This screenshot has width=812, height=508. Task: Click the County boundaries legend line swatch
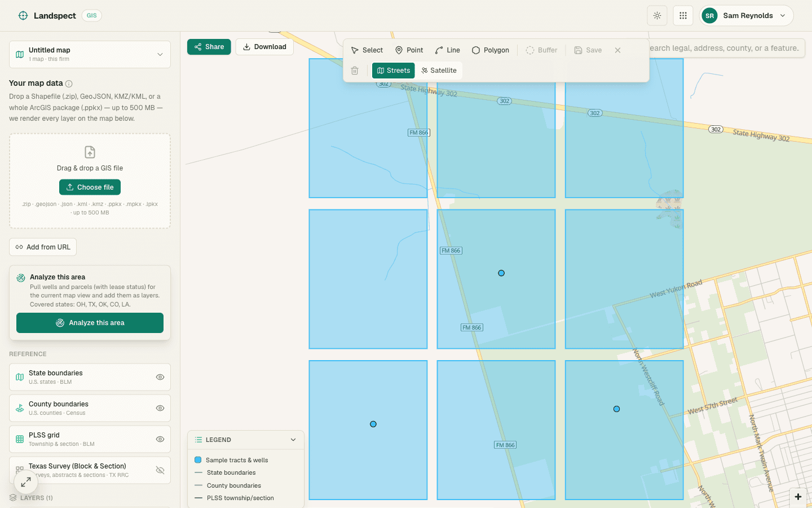[x=198, y=485]
